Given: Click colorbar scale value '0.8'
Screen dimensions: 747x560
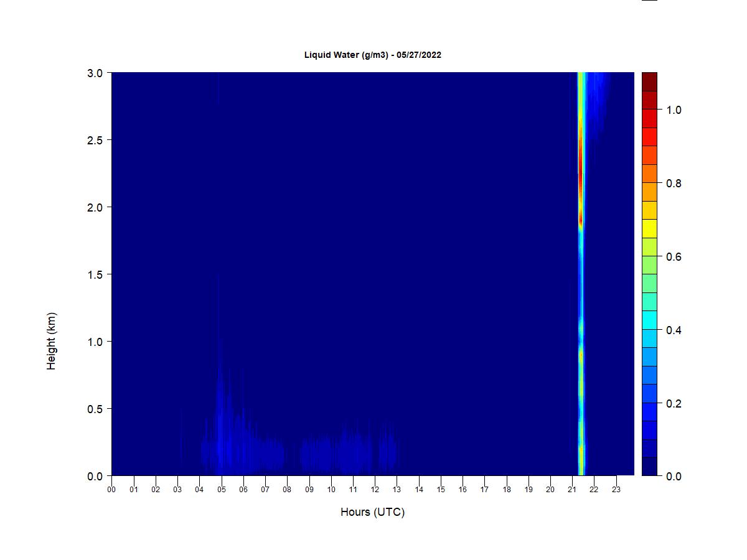Looking at the screenshot, I should pos(674,184).
